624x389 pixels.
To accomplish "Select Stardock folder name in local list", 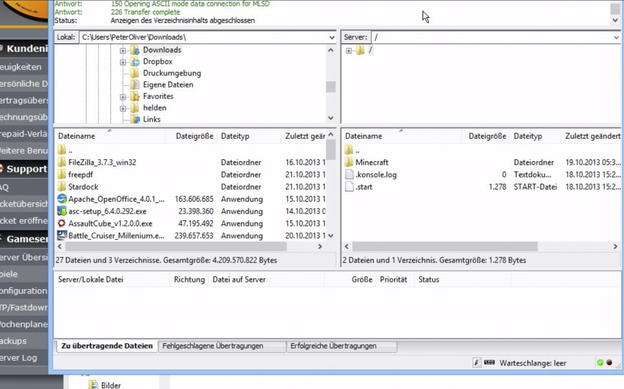I will pyautogui.click(x=83, y=187).
